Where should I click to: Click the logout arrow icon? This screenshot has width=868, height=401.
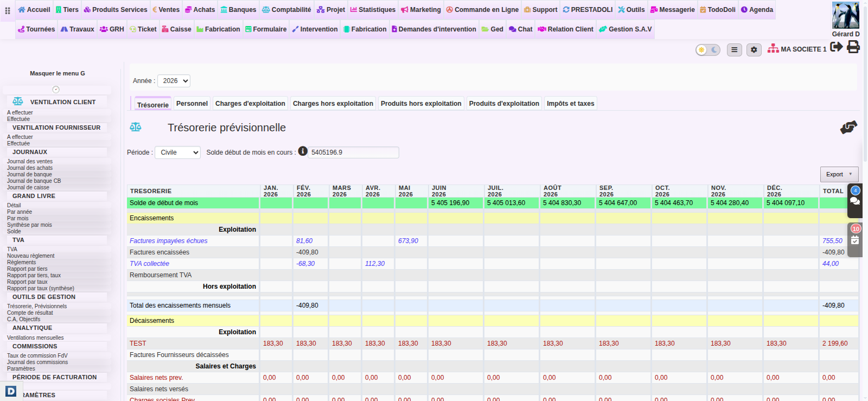click(x=837, y=47)
